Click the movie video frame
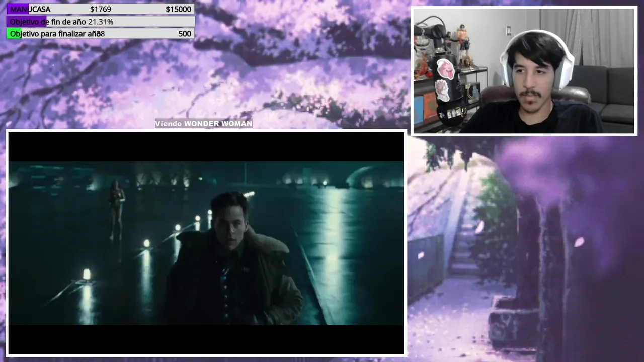 (x=206, y=243)
